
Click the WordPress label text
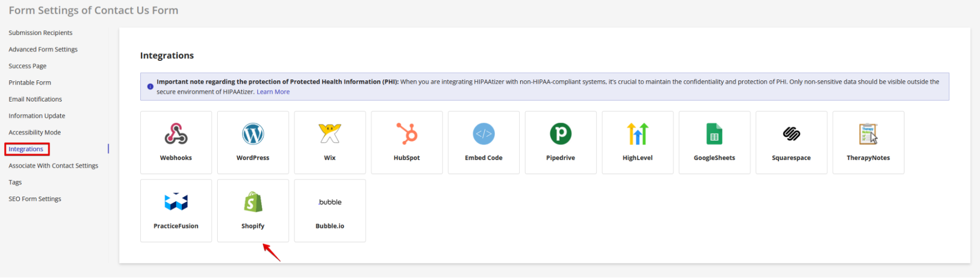(253, 158)
